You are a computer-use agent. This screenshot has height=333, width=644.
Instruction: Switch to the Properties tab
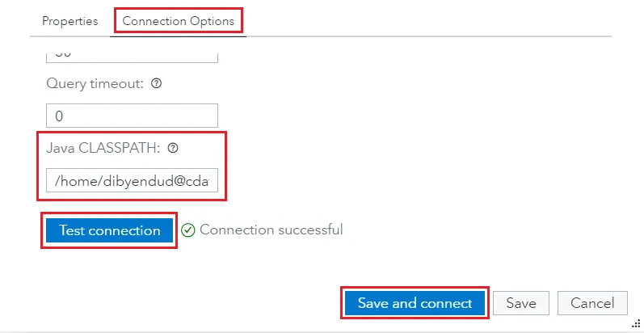(69, 21)
